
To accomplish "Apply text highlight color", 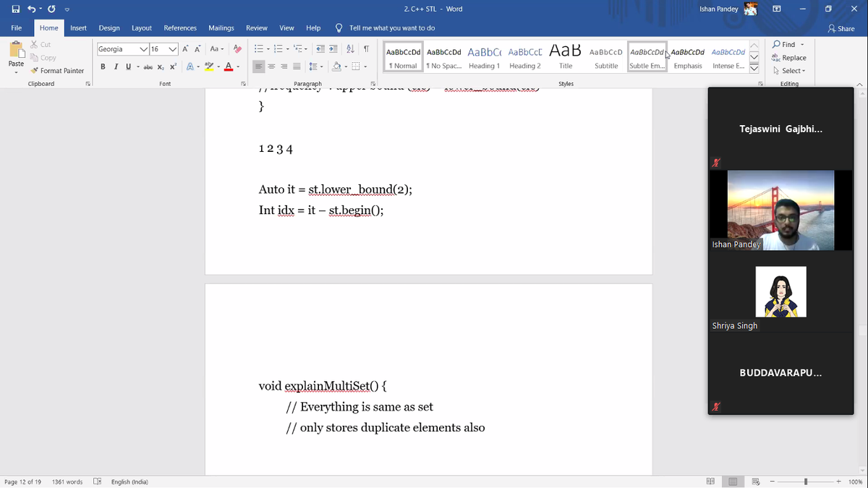I will (210, 66).
